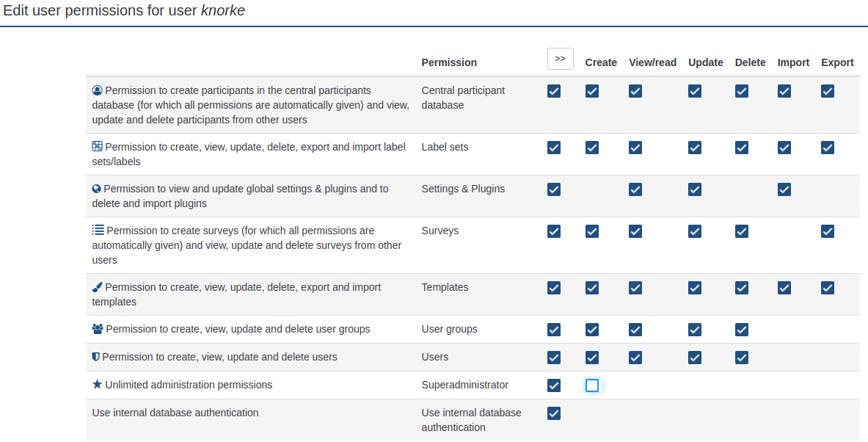Click the paintbrush icon for templates permission
This screenshot has width=868, height=442.
pos(97,287)
